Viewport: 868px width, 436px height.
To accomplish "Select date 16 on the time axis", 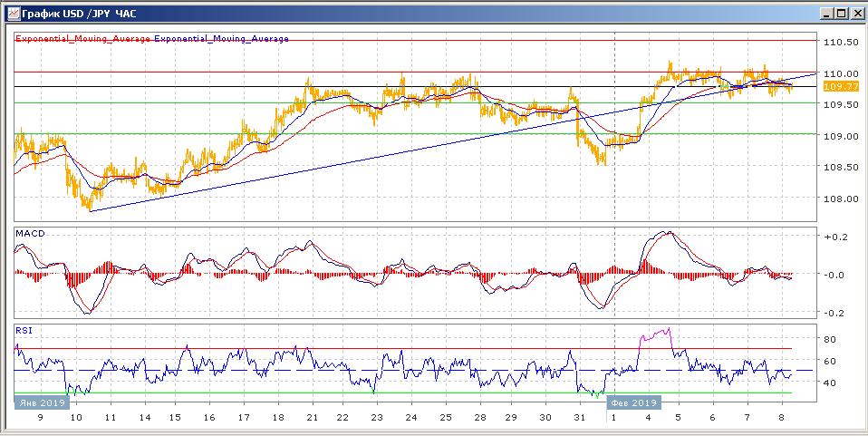I will click(208, 418).
